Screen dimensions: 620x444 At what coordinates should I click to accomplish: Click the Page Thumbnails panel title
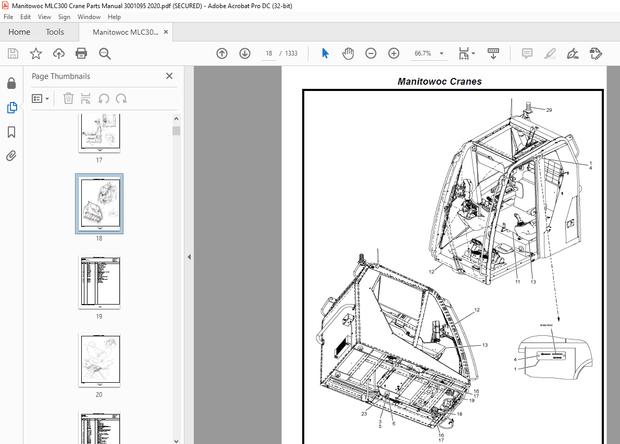tap(61, 76)
